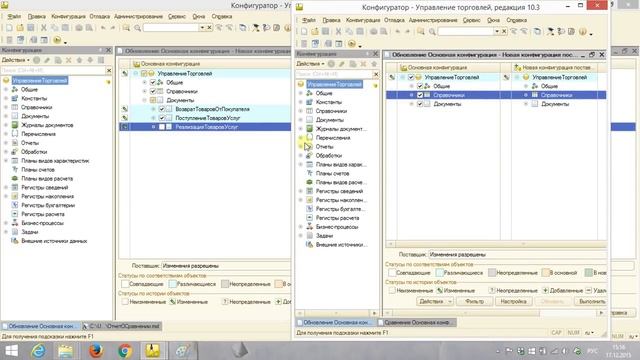
Task: Clear search field in back Конфигурация panel
Action: (109, 70)
